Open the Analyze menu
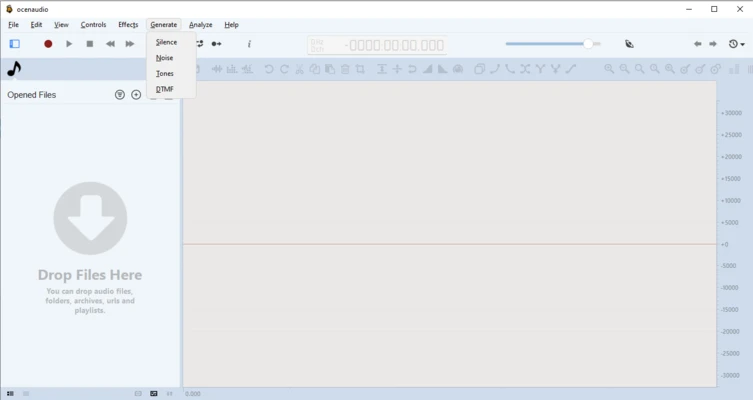 coord(200,24)
